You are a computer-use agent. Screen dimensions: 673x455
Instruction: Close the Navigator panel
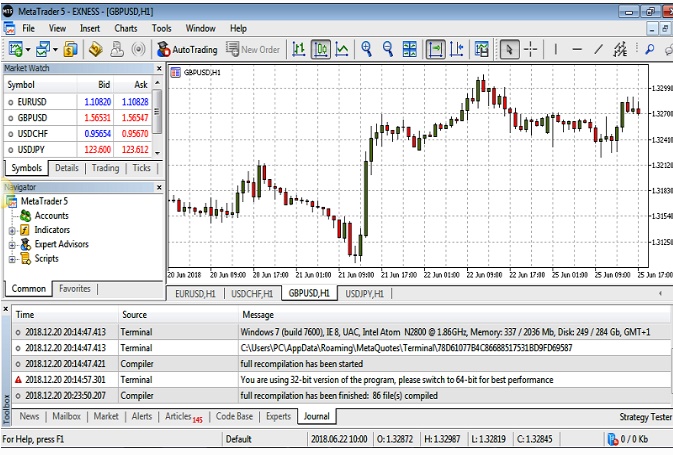159,187
